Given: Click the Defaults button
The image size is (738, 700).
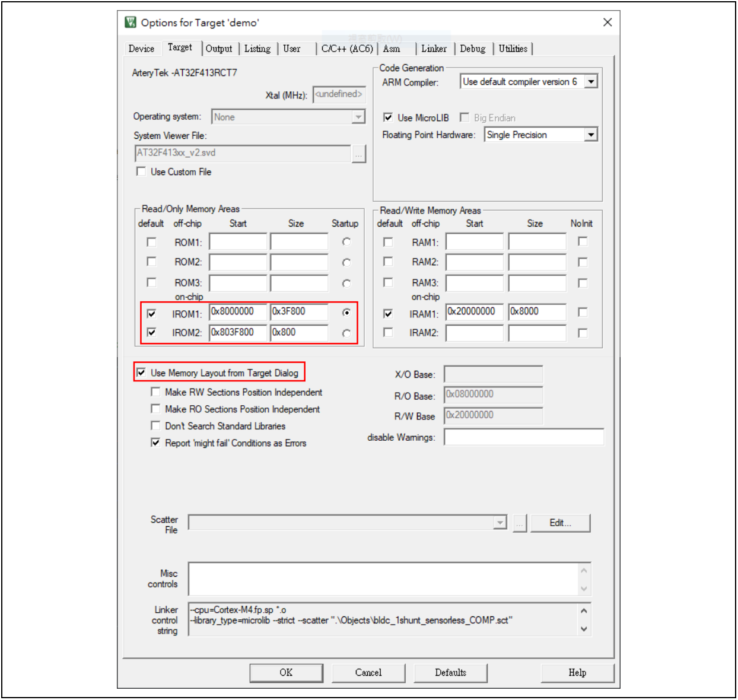Looking at the screenshot, I should pyautogui.click(x=451, y=673).
